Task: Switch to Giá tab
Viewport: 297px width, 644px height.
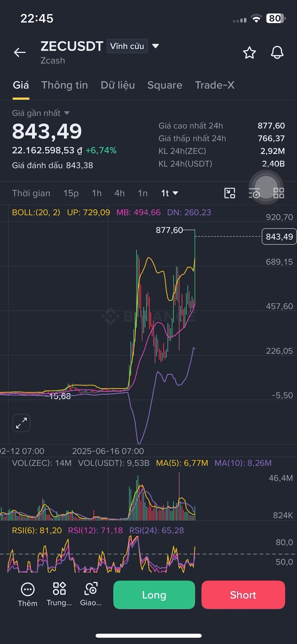Action: coord(21,85)
